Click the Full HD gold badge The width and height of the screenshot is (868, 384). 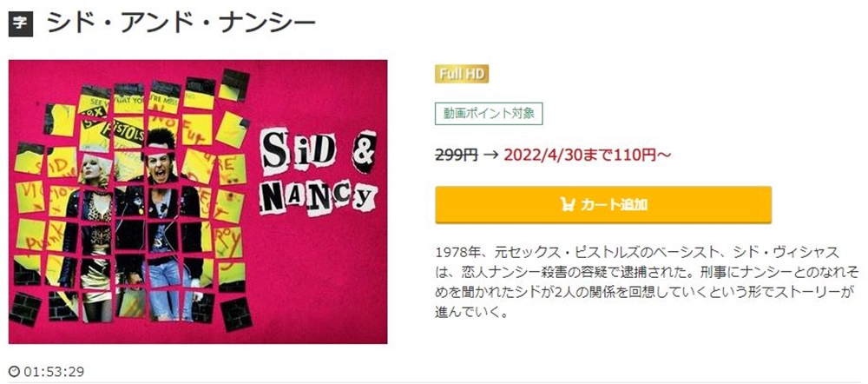tap(462, 74)
